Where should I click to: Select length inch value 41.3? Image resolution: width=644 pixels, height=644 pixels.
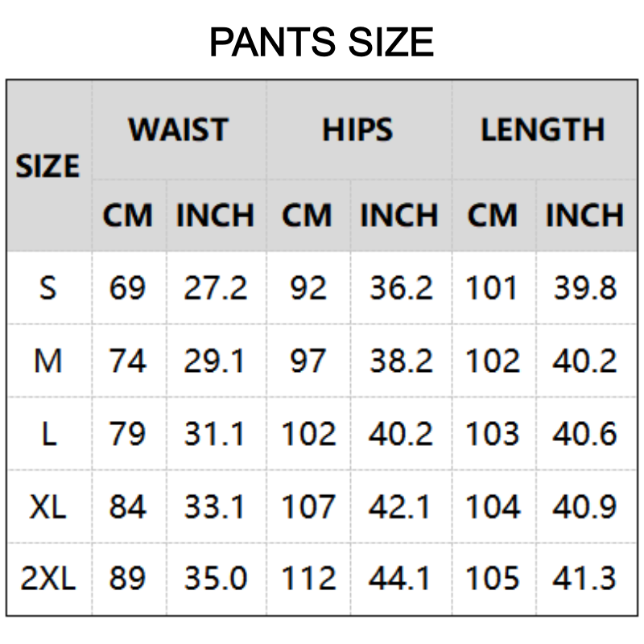point(585,579)
